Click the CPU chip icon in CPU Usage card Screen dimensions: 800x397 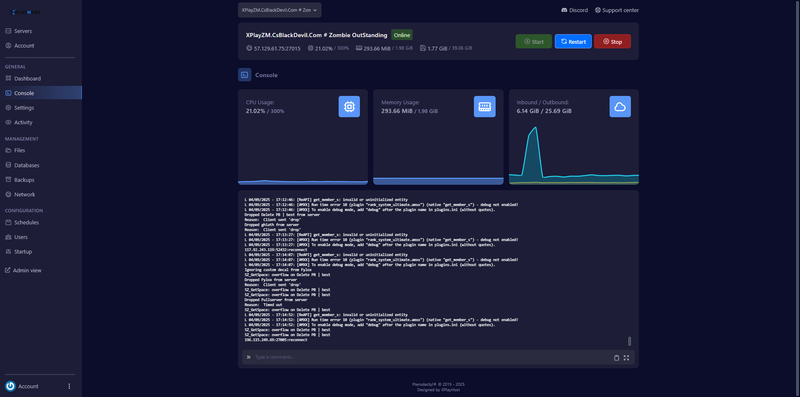349,107
